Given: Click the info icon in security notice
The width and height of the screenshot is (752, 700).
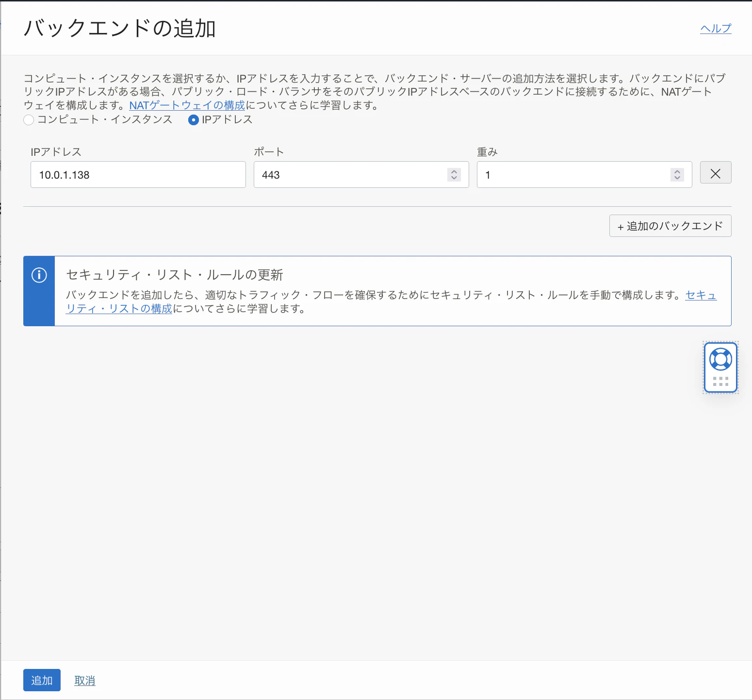Looking at the screenshot, I should pos(39,275).
